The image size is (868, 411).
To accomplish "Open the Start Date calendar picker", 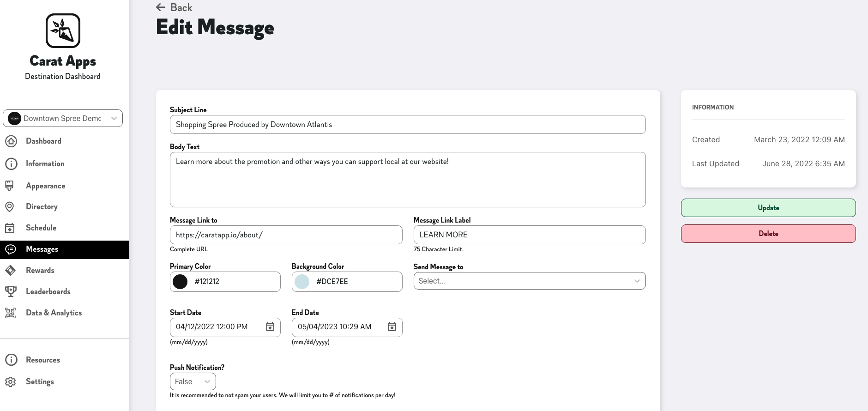I will pos(270,327).
